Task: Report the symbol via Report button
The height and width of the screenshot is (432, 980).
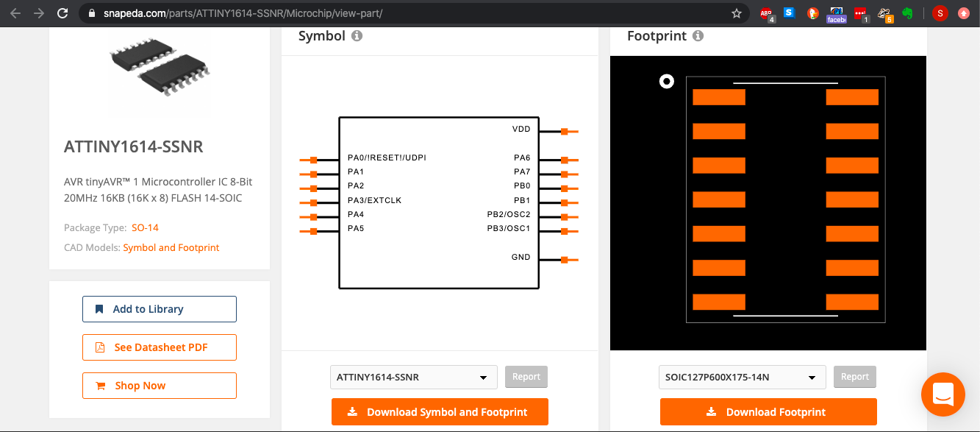Action: (x=526, y=377)
